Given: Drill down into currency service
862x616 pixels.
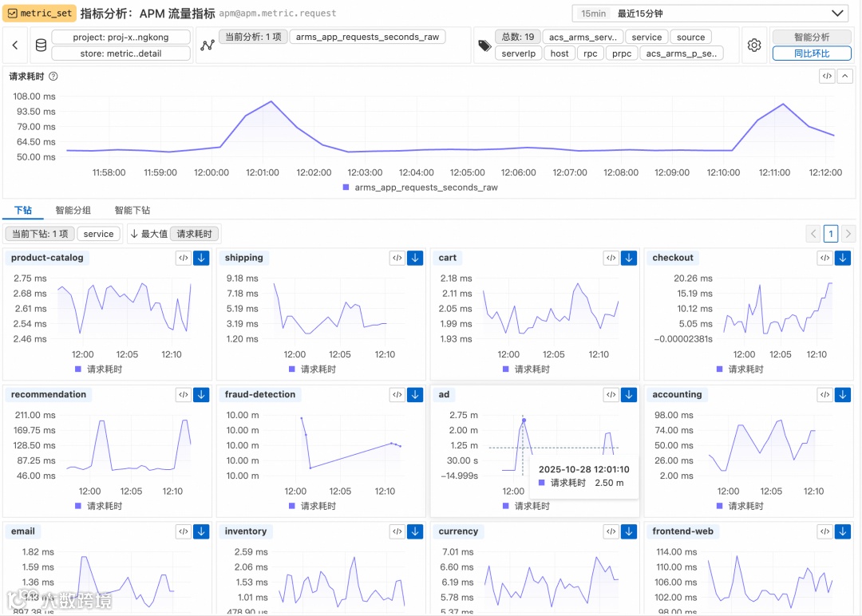Looking at the screenshot, I should (629, 531).
